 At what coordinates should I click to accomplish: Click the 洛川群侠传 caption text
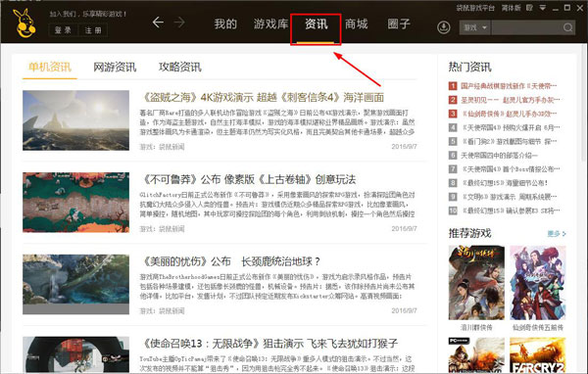(x=476, y=328)
